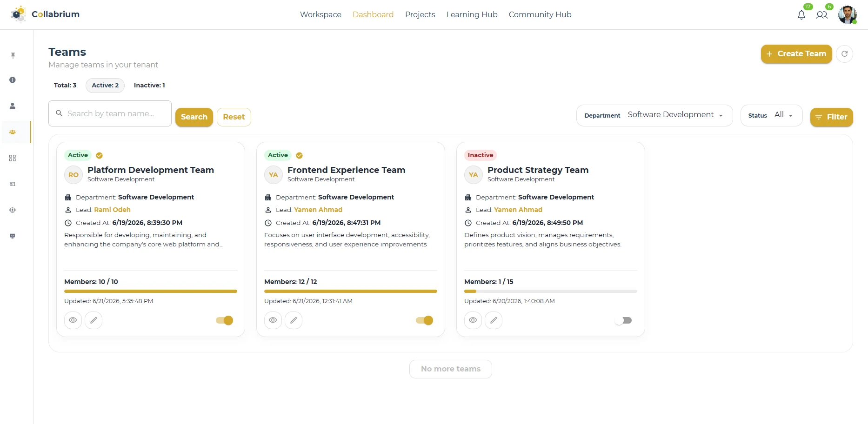Open the support circle icon in sidebar

pyautogui.click(x=13, y=210)
